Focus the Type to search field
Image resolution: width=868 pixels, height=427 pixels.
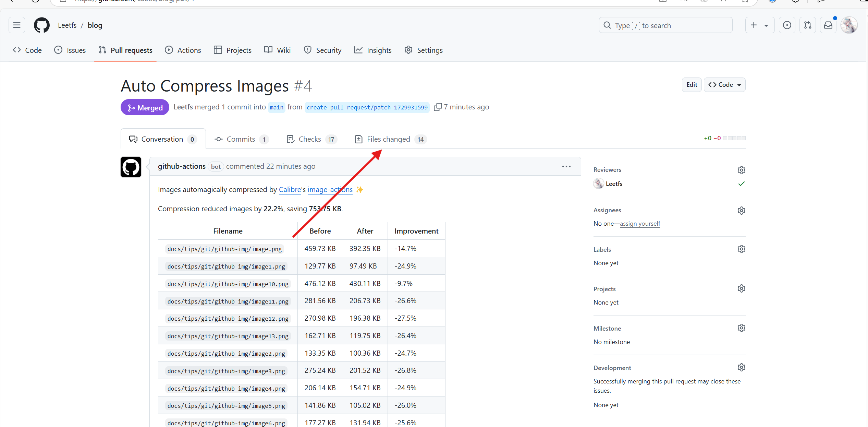click(665, 25)
